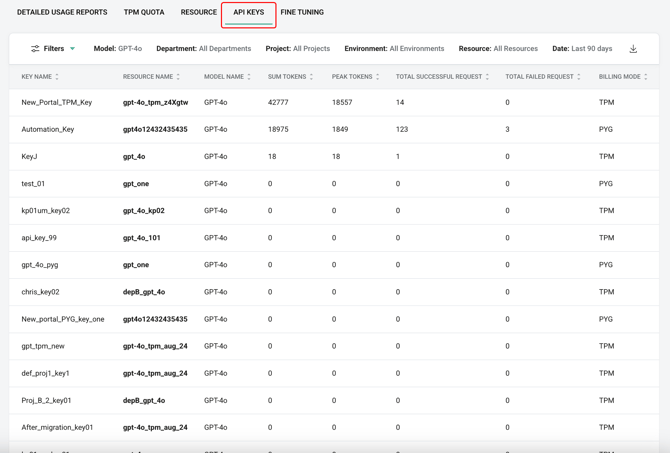Sort by Resource Name column
Viewport: 670px width, 453px height.
coord(178,76)
